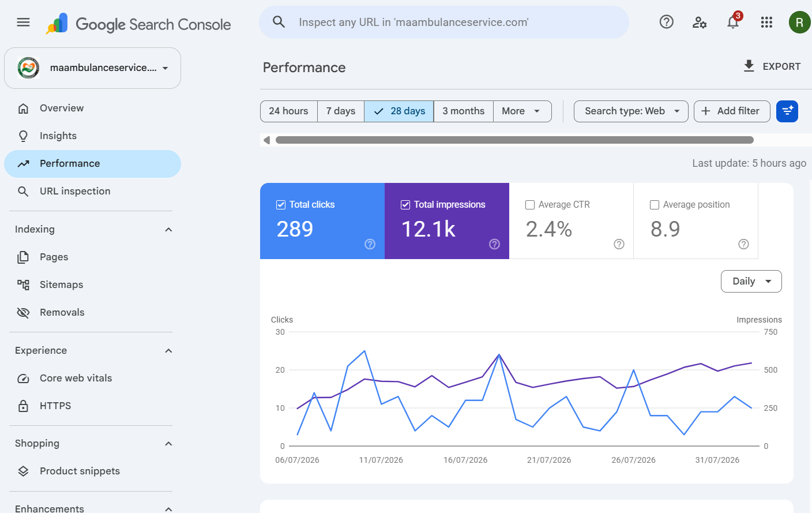Click the Performance page heading
The width and height of the screenshot is (812, 513).
pyautogui.click(x=304, y=68)
